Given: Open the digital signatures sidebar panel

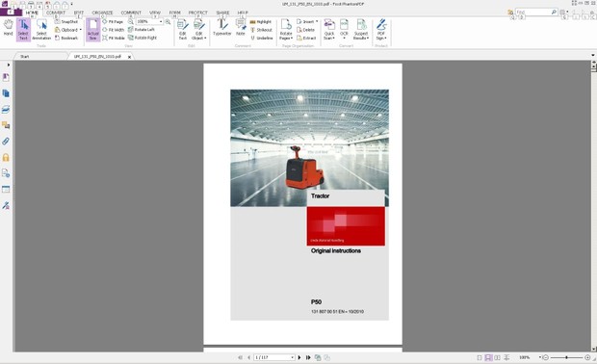Looking at the screenshot, I should (6, 205).
